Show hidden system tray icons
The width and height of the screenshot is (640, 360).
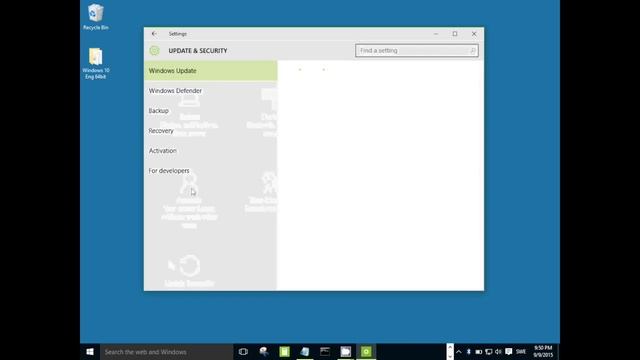tap(459, 351)
